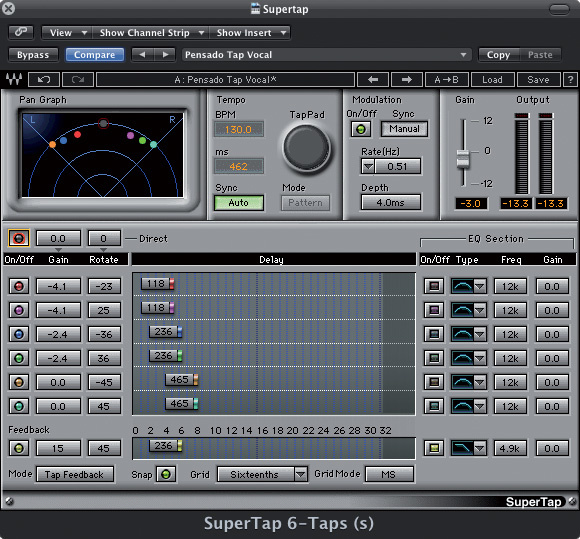Toggle EQ on/off for purple tap
580x539 pixels.
tap(434, 310)
